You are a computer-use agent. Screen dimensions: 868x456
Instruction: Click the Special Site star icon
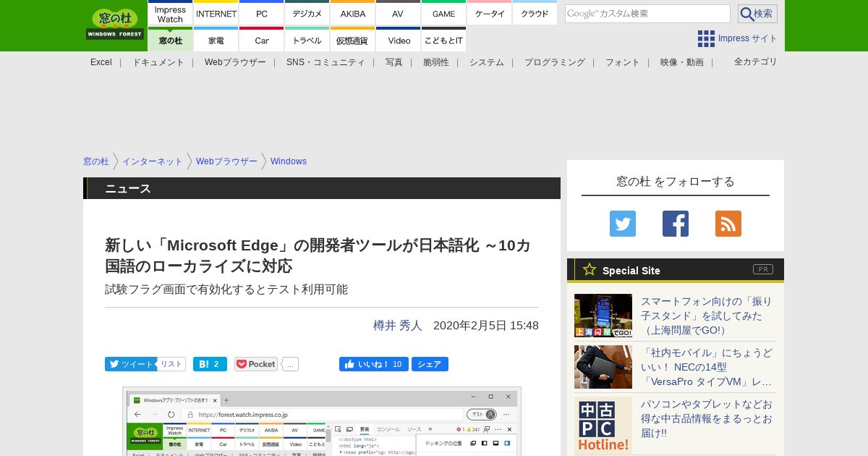[x=590, y=269]
